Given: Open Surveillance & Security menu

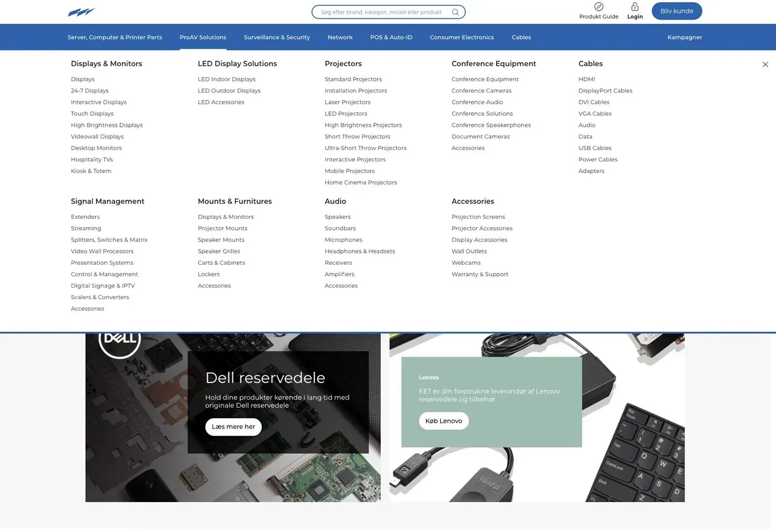Looking at the screenshot, I should (277, 37).
